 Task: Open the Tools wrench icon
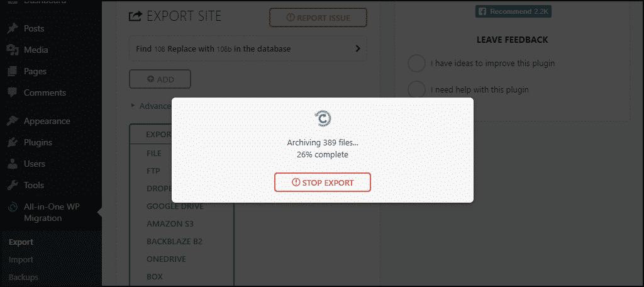13,186
